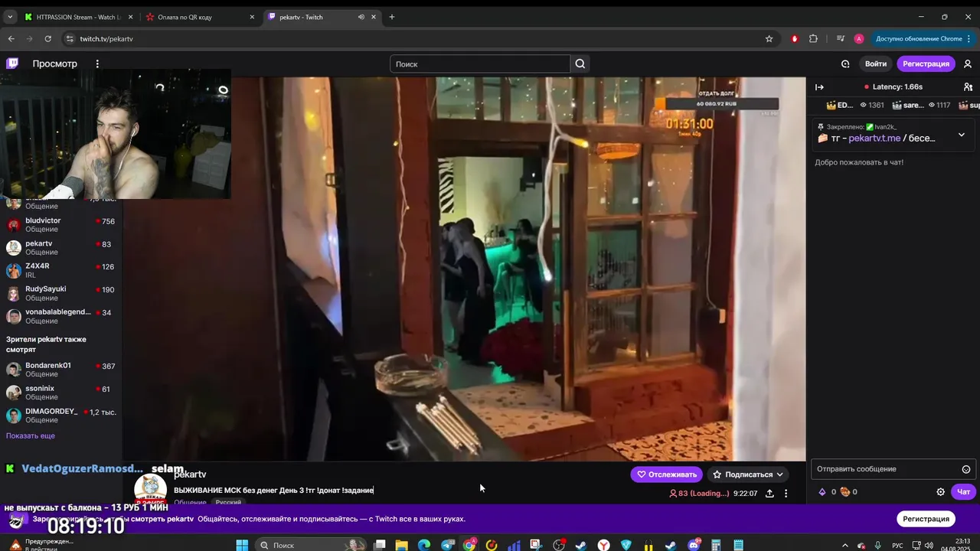Open chat settings gear icon

pos(941,492)
